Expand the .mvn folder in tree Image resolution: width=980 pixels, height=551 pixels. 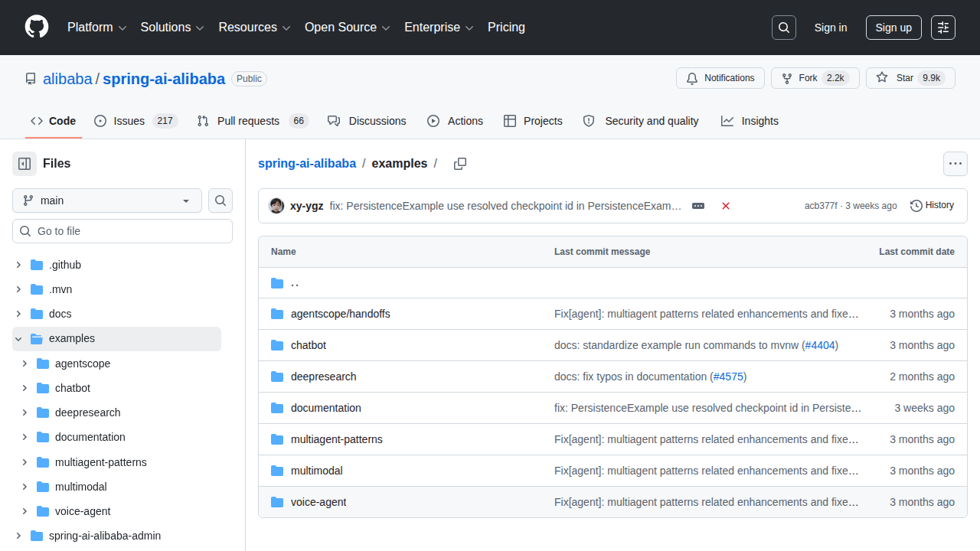(x=18, y=289)
